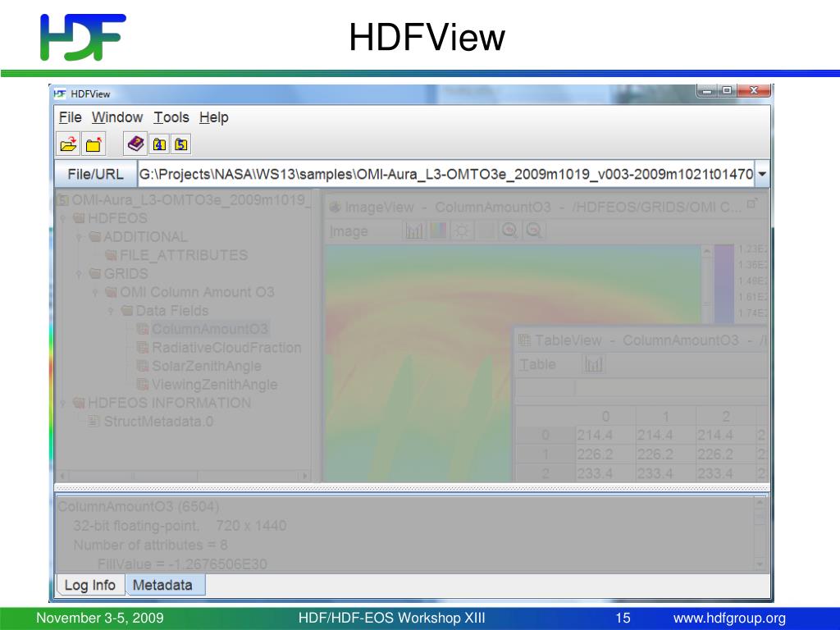Open the Tools menu
This screenshot has height=630, width=840.
[x=171, y=117]
